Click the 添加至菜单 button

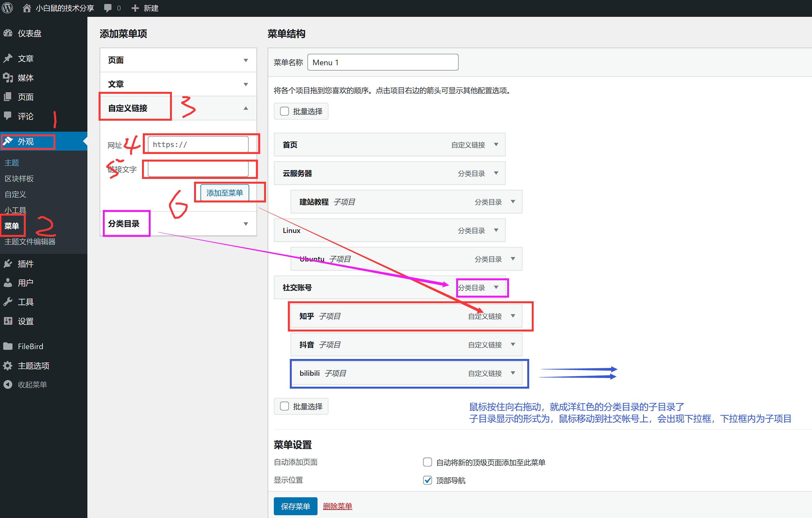click(225, 193)
